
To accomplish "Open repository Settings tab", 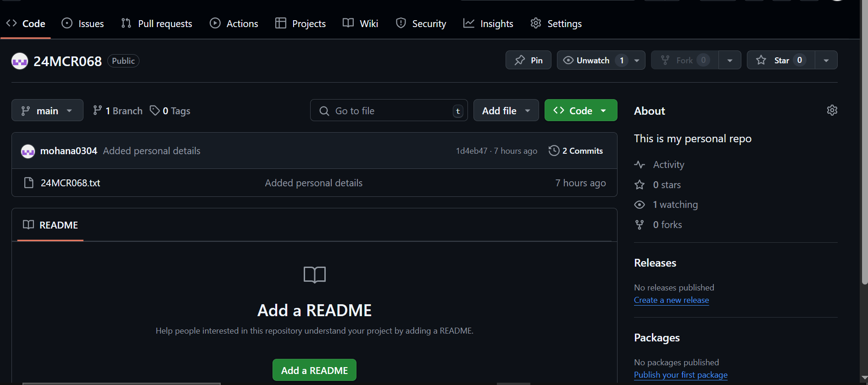I will coord(556,23).
